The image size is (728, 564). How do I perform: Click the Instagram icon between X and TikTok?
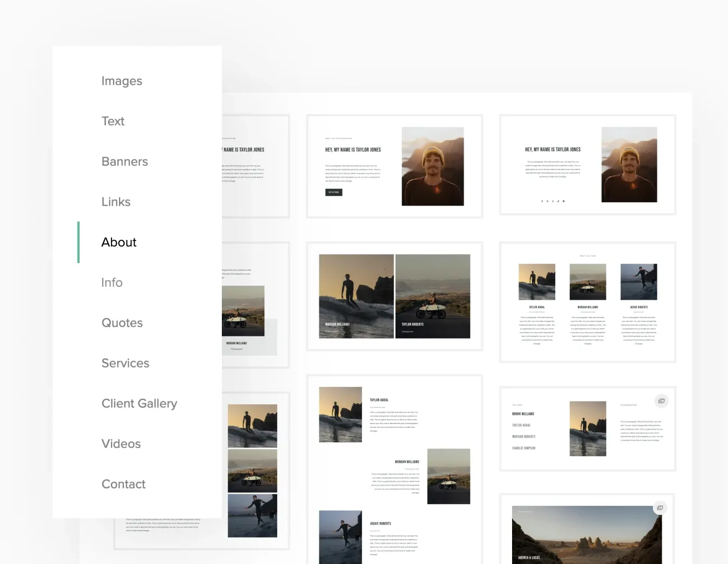click(x=552, y=201)
